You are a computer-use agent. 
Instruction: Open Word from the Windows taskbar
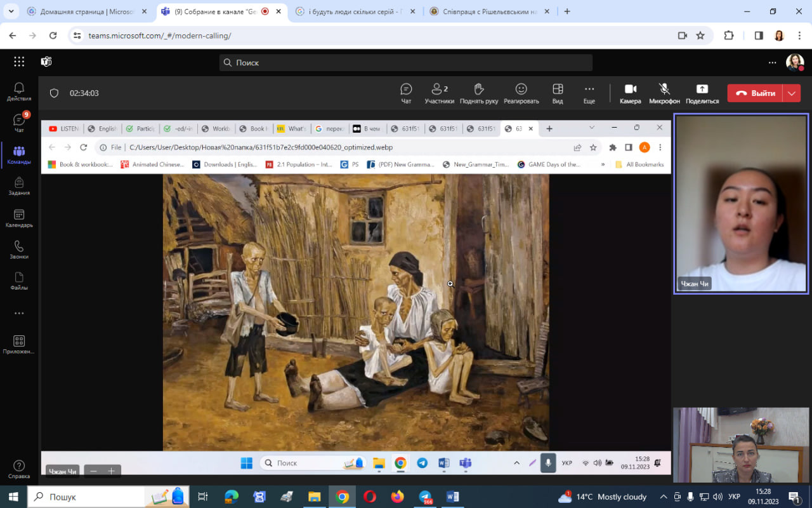[x=452, y=497]
